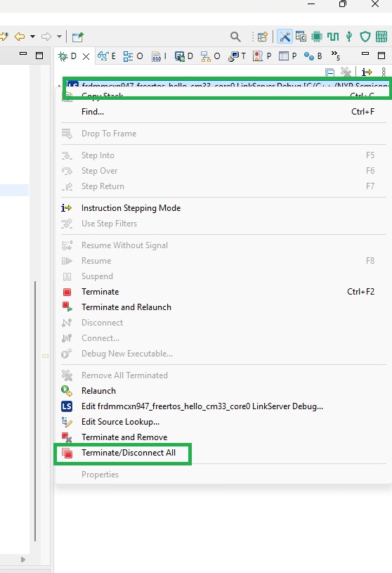392x573 pixels.
Task: Open the table-icon P view tab
Action: [287, 56]
